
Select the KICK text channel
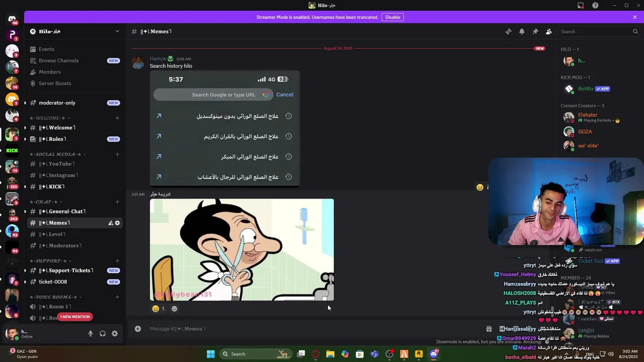(x=74, y=187)
